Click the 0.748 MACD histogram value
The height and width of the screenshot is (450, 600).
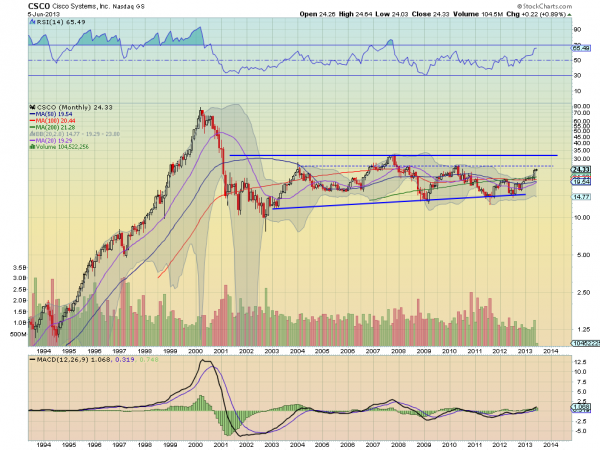149,360
